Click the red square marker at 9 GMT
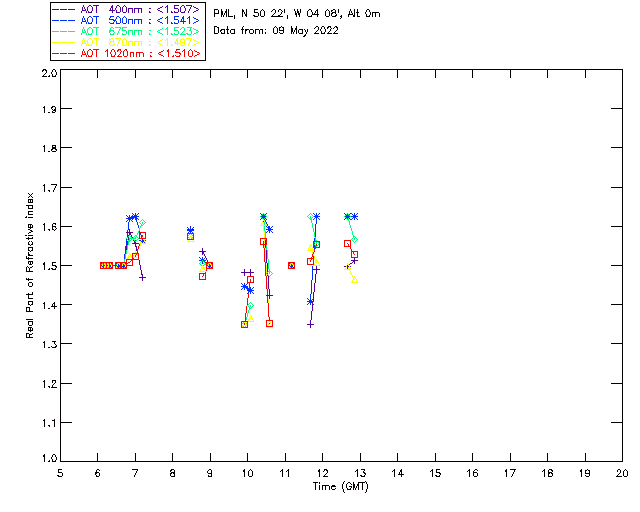Image resolution: width=640 pixels, height=512 pixels. click(x=209, y=265)
